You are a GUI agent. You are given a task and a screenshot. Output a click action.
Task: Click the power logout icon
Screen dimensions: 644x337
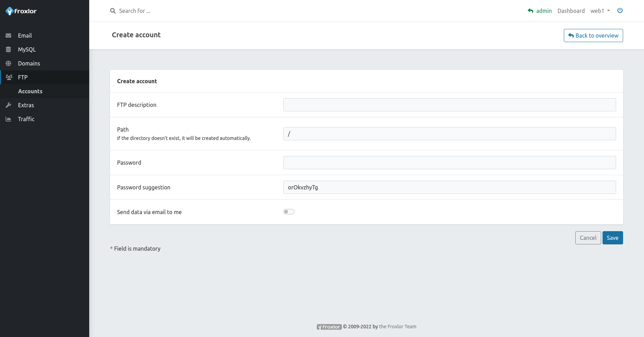(x=620, y=10)
